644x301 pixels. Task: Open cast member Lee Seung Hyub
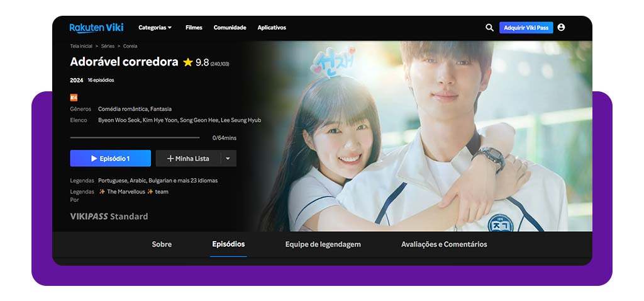pos(241,120)
